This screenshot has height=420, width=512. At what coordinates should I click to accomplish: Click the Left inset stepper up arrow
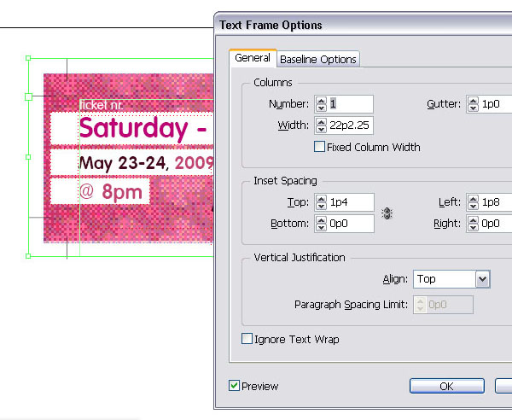[x=473, y=199]
